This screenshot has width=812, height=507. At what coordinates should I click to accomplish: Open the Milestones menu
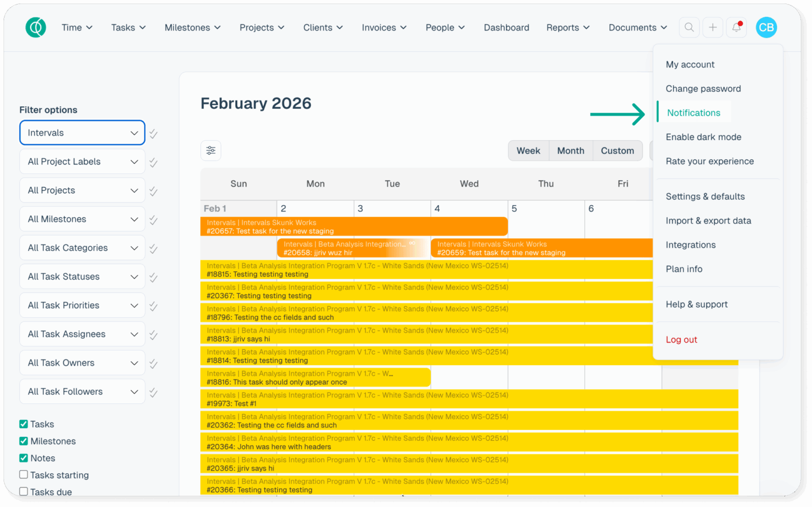192,27
